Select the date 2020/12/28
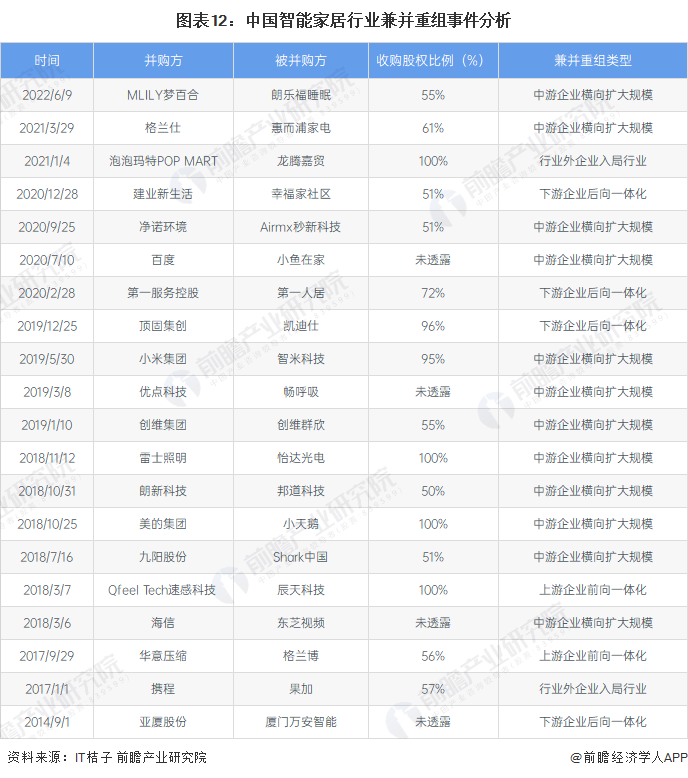 click(47, 194)
